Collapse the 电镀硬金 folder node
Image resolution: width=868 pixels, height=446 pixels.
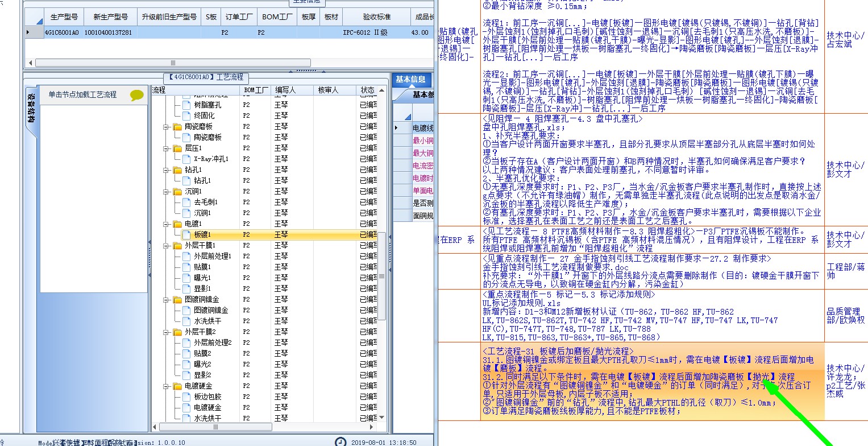[166, 386]
